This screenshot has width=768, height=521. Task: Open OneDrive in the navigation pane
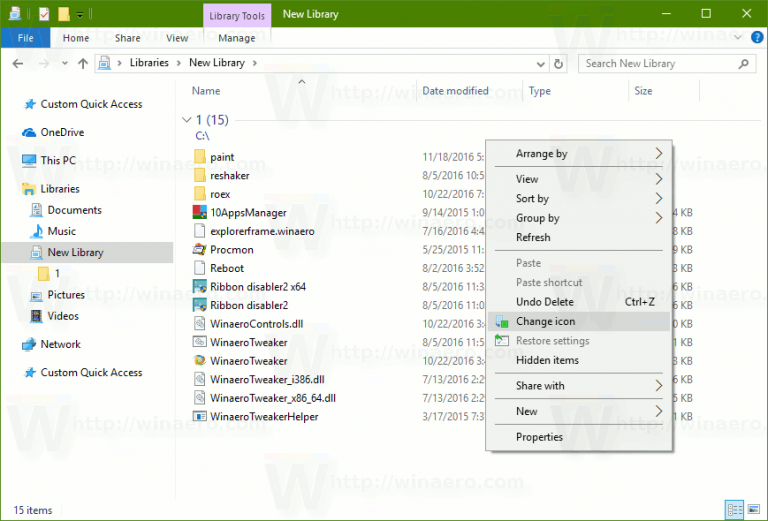click(53, 132)
